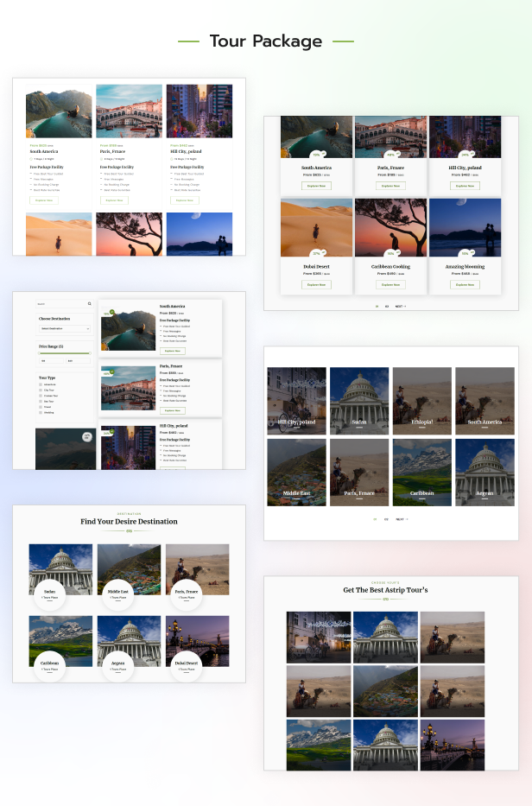Click Explore Now in the South America list-layout row
The width and height of the screenshot is (532, 806).
tap(173, 351)
